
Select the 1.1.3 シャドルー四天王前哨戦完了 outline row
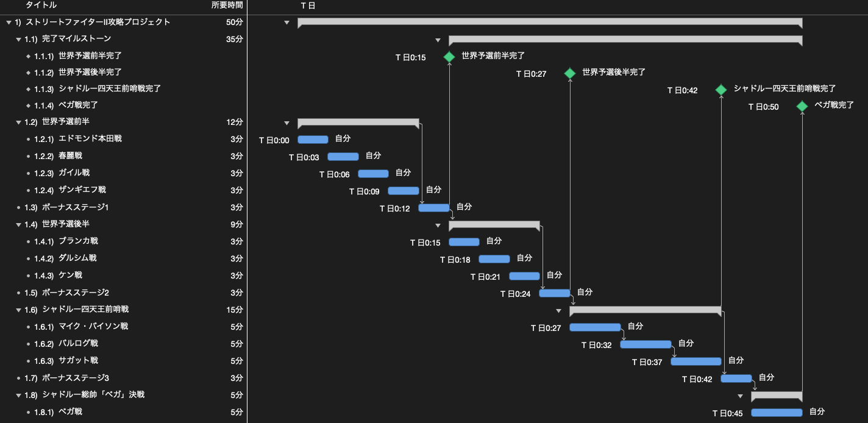(x=123, y=88)
